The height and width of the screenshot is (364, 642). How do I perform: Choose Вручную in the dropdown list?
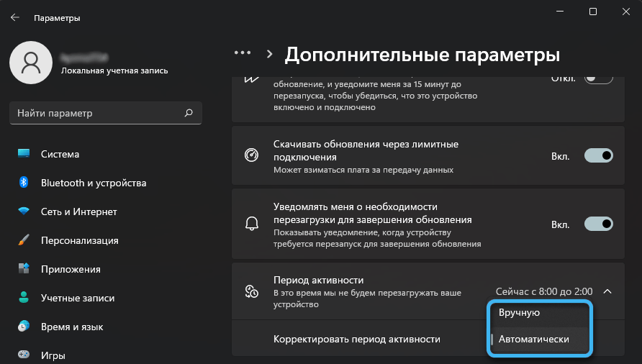click(x=519, y=313)
